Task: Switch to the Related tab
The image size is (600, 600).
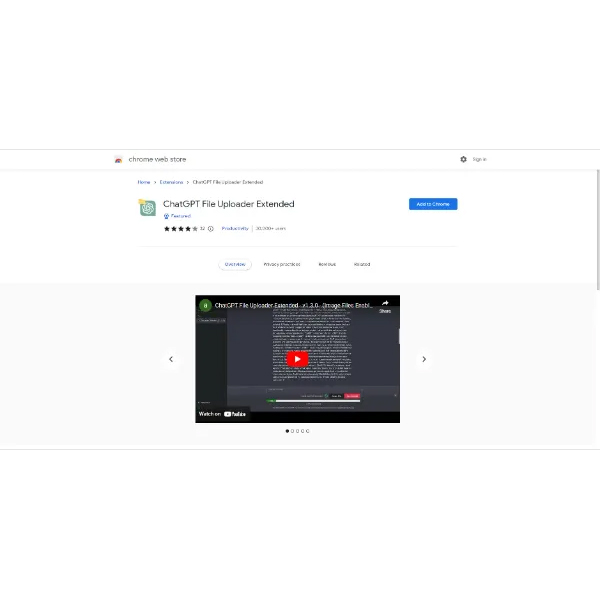Action: pyautogui.click(x=362, y=264)
